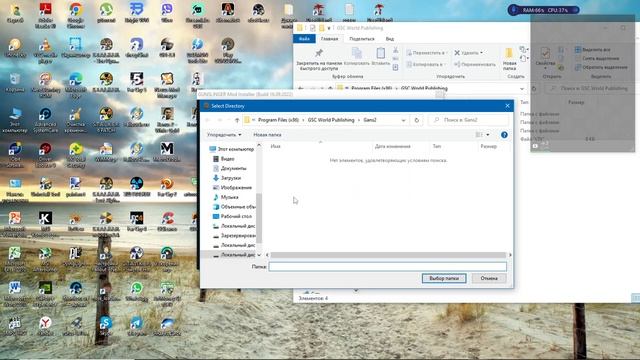Open the Adobe Reader desktop shortcut
640x360 pixels.
pyautogui.click(x=45, y=15)
